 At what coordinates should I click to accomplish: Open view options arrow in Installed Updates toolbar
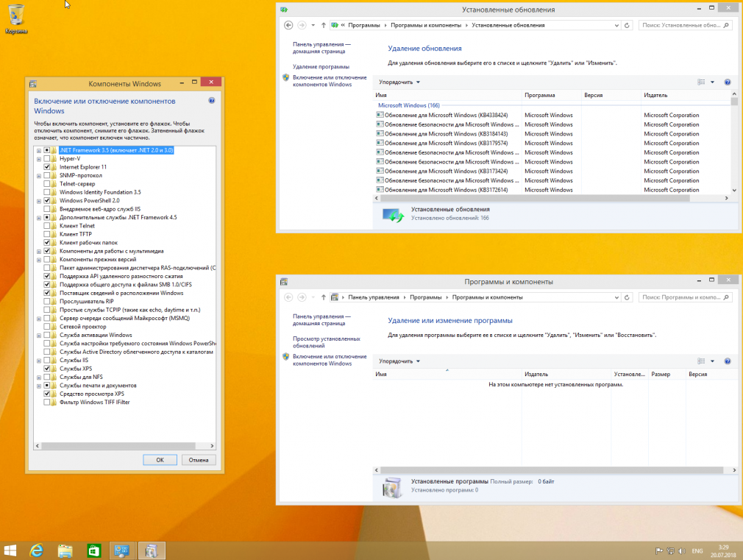pos(712,82)
